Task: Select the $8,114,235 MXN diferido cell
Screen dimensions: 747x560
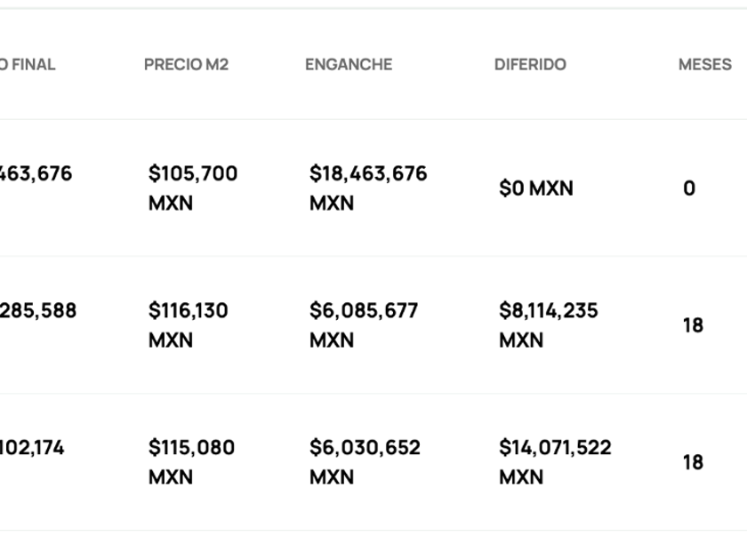Action: coord(548,324)
